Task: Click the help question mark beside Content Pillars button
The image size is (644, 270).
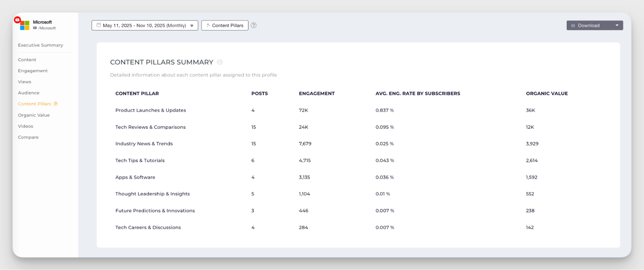Action: 254,25
